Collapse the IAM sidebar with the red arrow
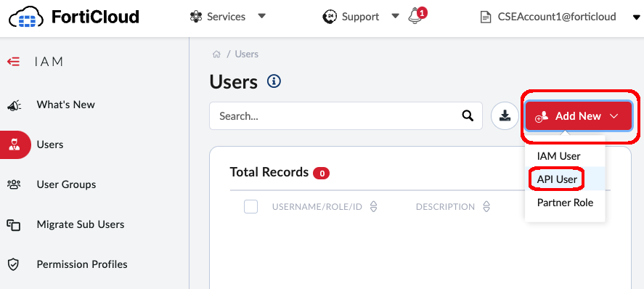644x289 pixels. click(14, 62)
